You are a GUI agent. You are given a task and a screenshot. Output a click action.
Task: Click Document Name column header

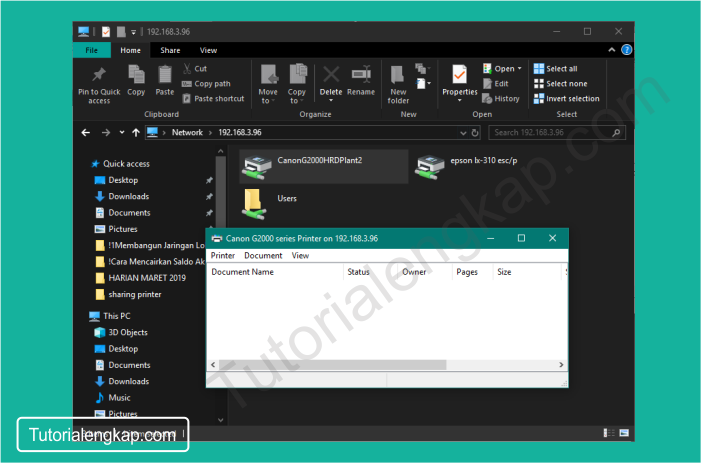coord(275,272)
